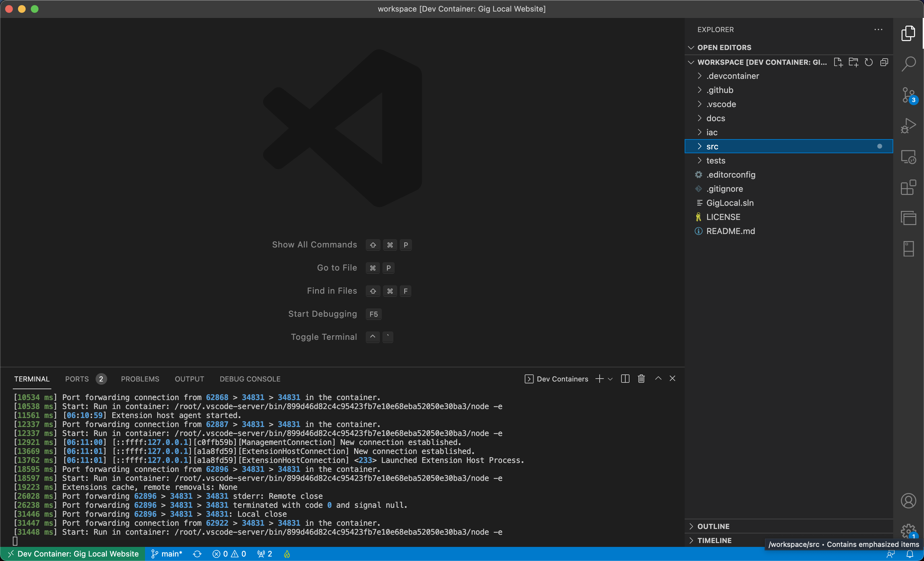Click the main* git branch indicator
The width and height of the screenshot is (924, 561).
pos(166,554)
